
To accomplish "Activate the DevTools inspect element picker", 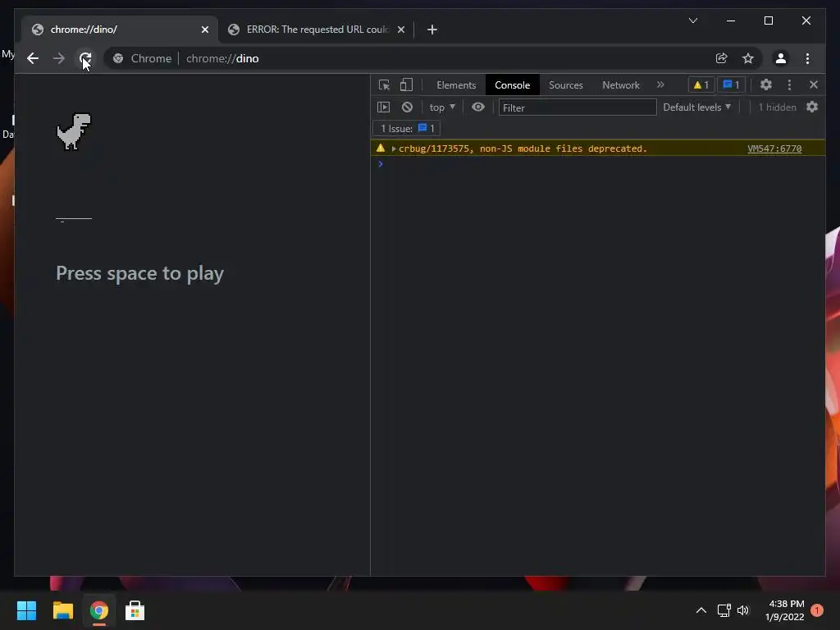I will point(384,84).
